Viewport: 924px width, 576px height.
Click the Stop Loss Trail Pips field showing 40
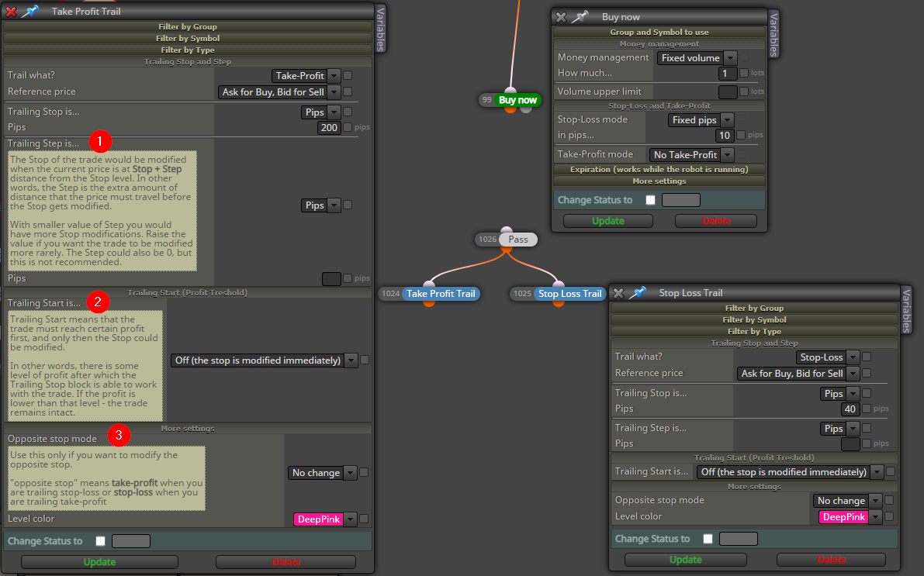click(850, 409)
